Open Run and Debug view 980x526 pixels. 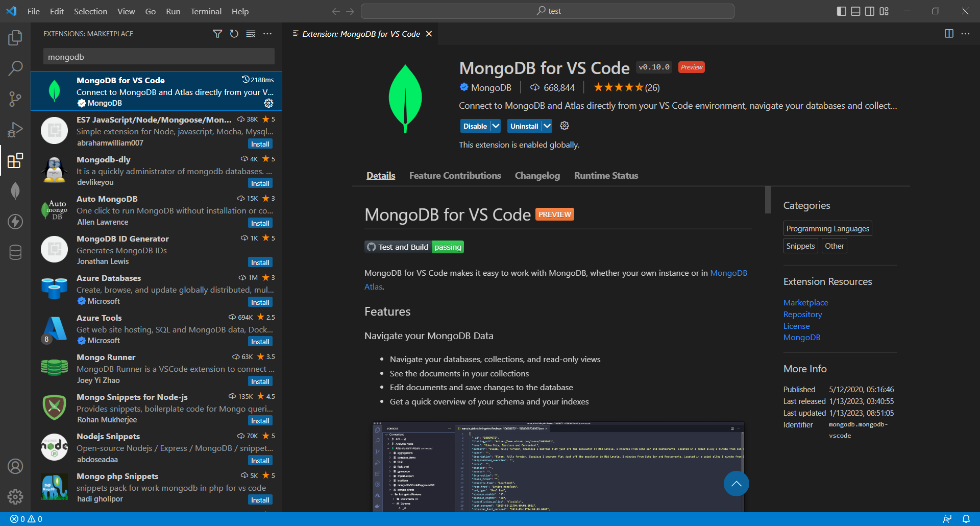[15, 130]
